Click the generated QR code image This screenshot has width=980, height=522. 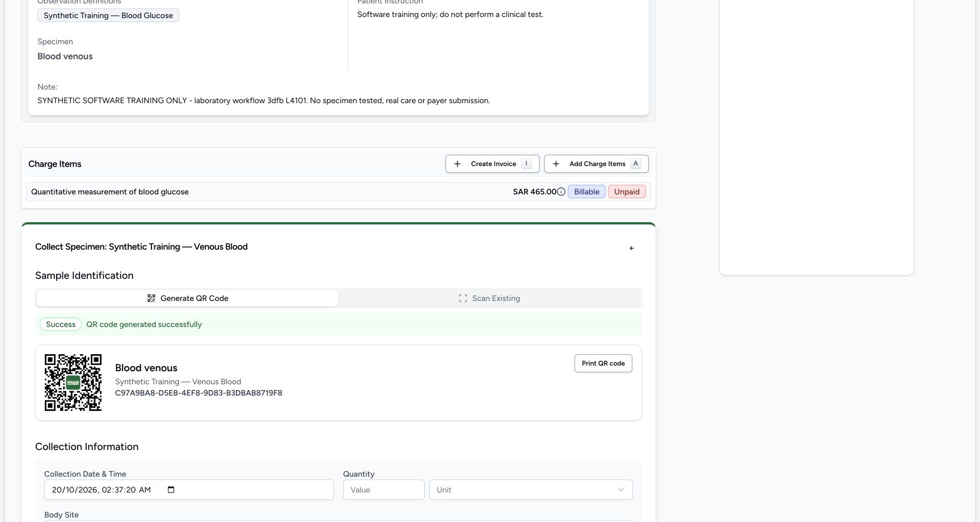pos(73,383)
